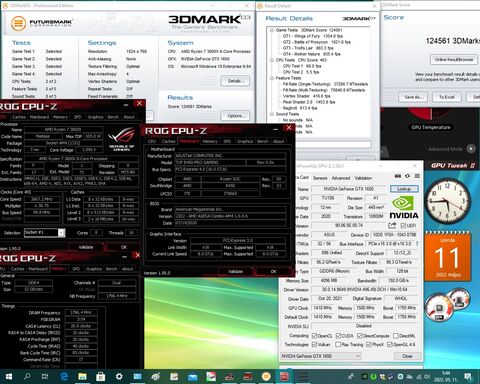The height and width of the screenshot is (384, 480).
Task: Open the Online ResultBrowser
Action: (454, 60)
